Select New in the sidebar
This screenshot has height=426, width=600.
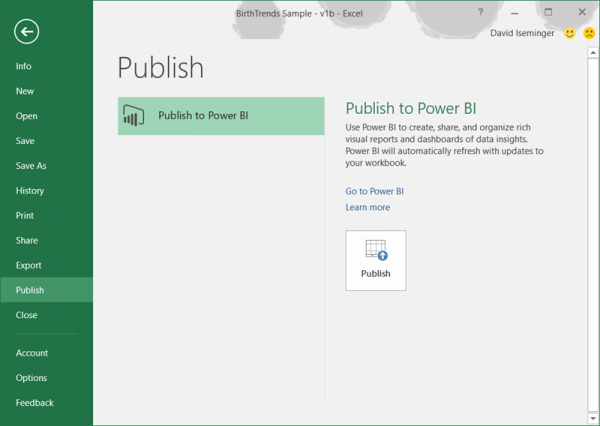[24, 91]
